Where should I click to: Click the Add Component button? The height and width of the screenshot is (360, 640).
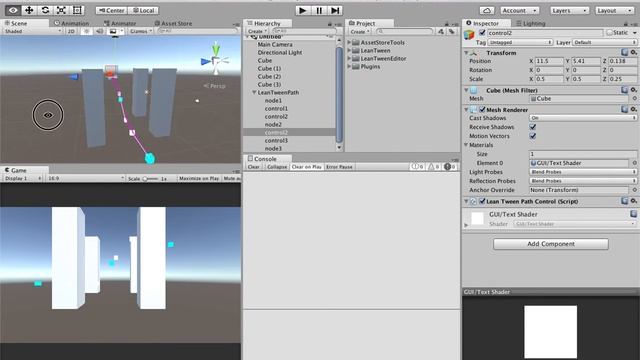[x=551, y=244]
